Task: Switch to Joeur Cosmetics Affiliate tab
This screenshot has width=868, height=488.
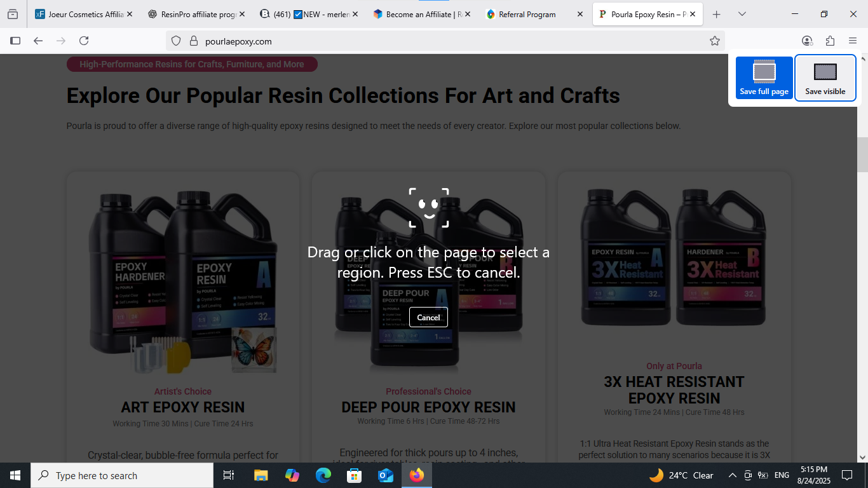Action: (x=83, y=14)
